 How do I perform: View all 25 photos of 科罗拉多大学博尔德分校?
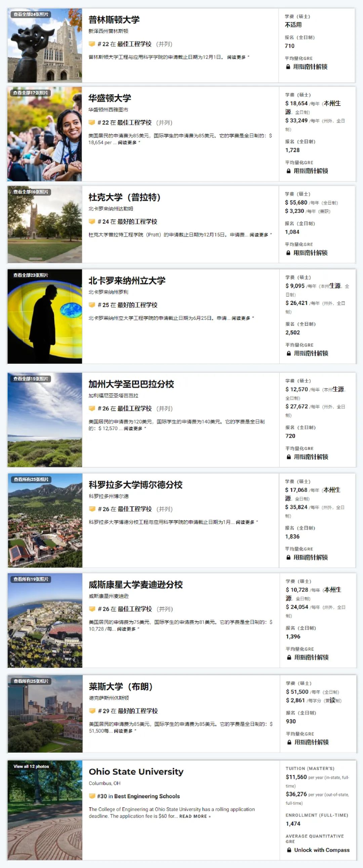31,479
